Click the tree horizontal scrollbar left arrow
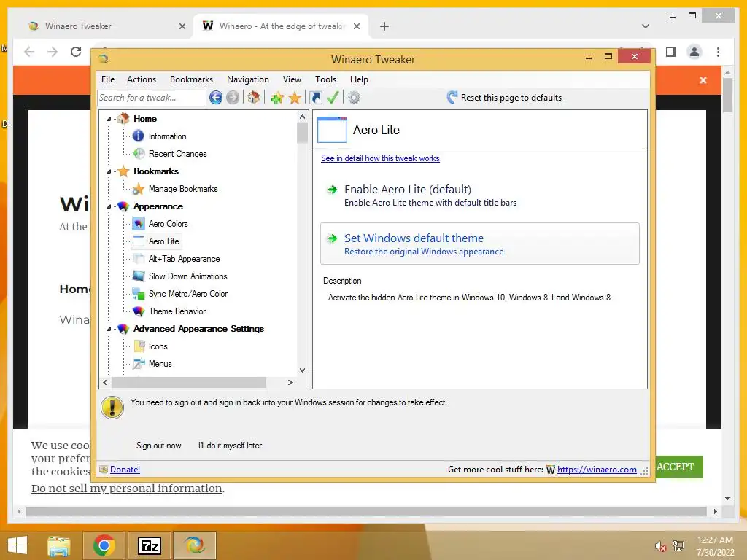747x560 pixels. [105, 382]
